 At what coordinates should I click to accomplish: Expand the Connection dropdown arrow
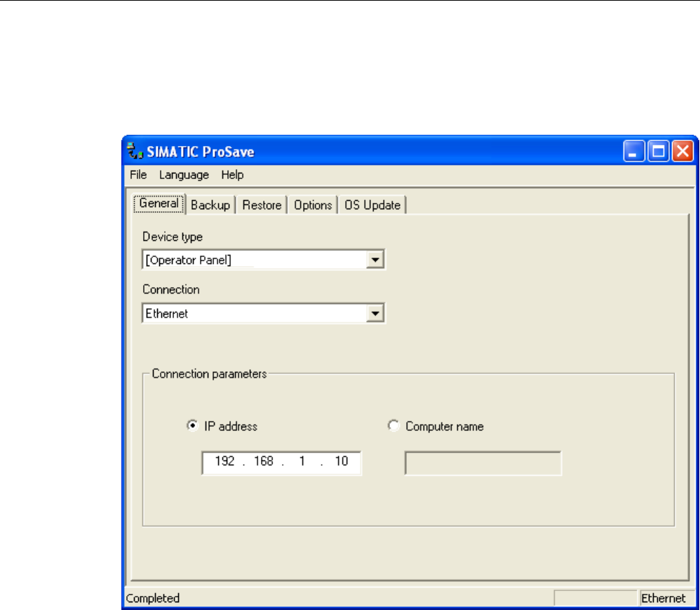(x=375, y=313)
